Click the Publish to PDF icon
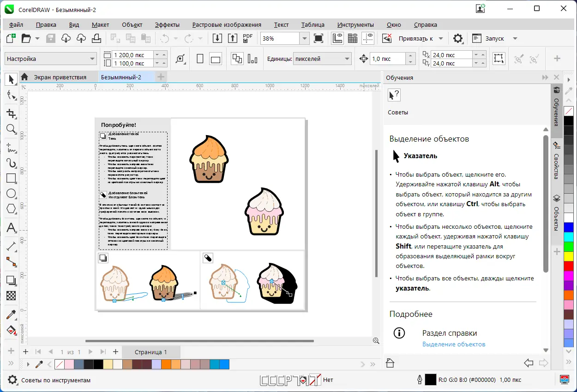This screenshot has height=392, width=577. pyautogui.click(x=248, y=38)
